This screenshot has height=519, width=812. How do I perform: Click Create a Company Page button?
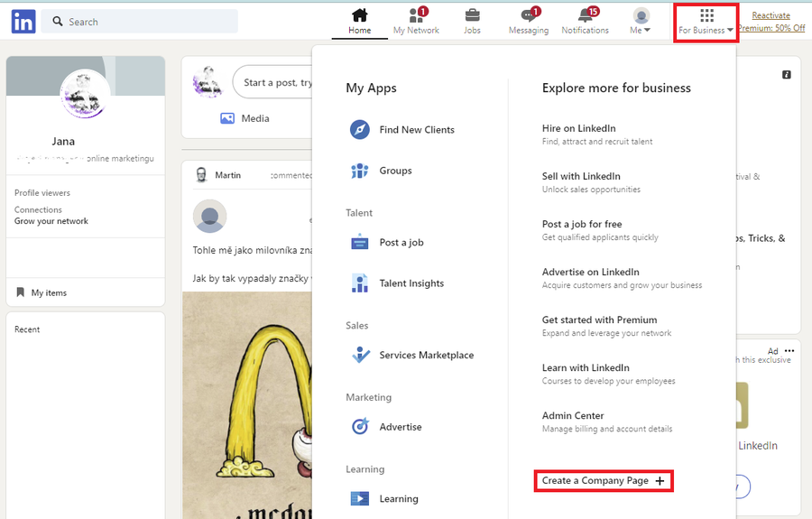[x=603, y=481]
